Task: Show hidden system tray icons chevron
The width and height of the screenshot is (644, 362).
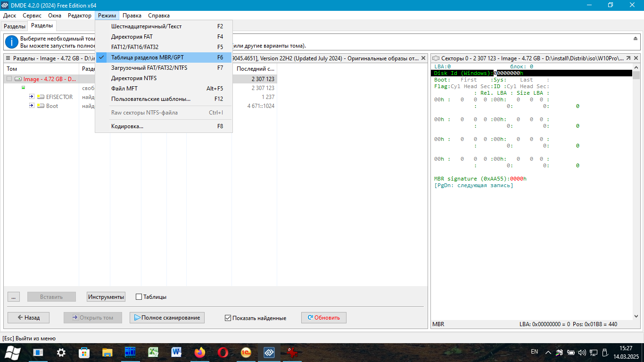Action: 548,352
